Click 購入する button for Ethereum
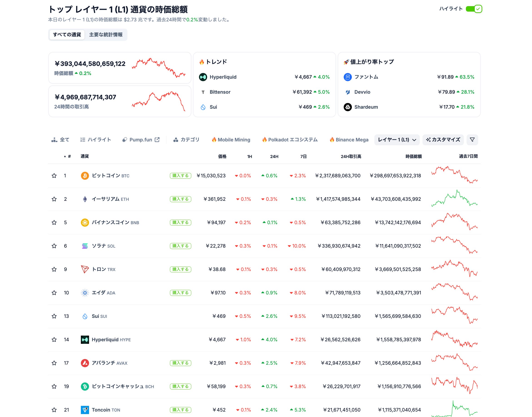Viewport: 532px width, 417px height. coord(180,199)
